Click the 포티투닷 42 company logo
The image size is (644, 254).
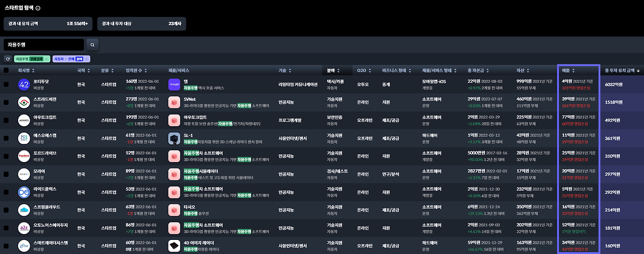24,84
